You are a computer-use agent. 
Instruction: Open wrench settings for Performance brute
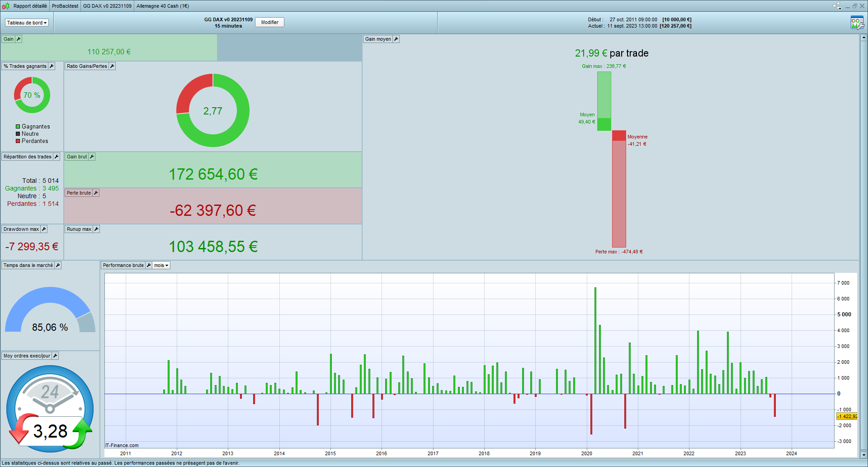[149, 266]
